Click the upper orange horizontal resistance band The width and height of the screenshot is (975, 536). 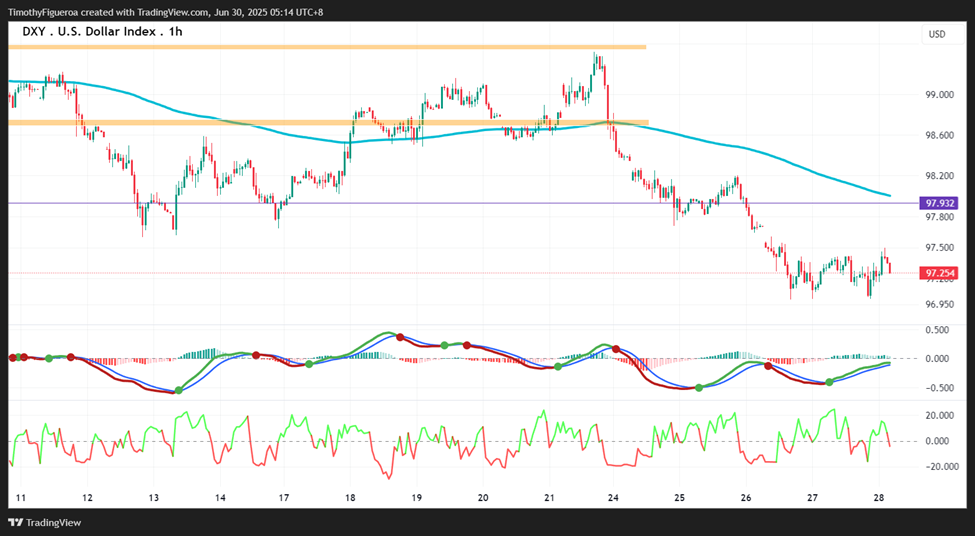pos(327,47)
